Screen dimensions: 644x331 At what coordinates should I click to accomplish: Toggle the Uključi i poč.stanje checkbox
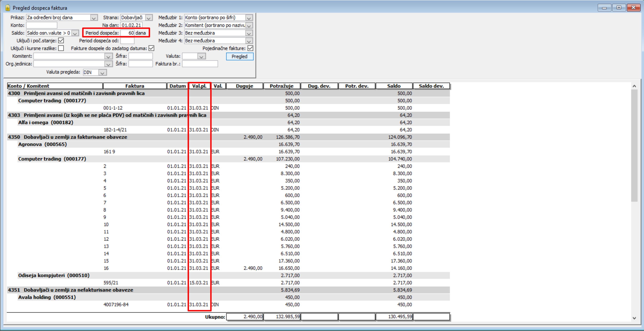pos(61,40)
